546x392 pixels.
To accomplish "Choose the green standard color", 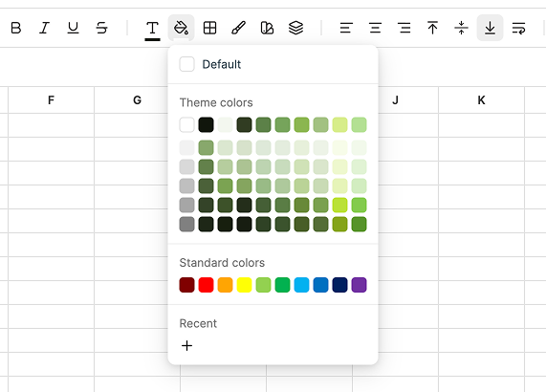I will (x=282, y=285).
